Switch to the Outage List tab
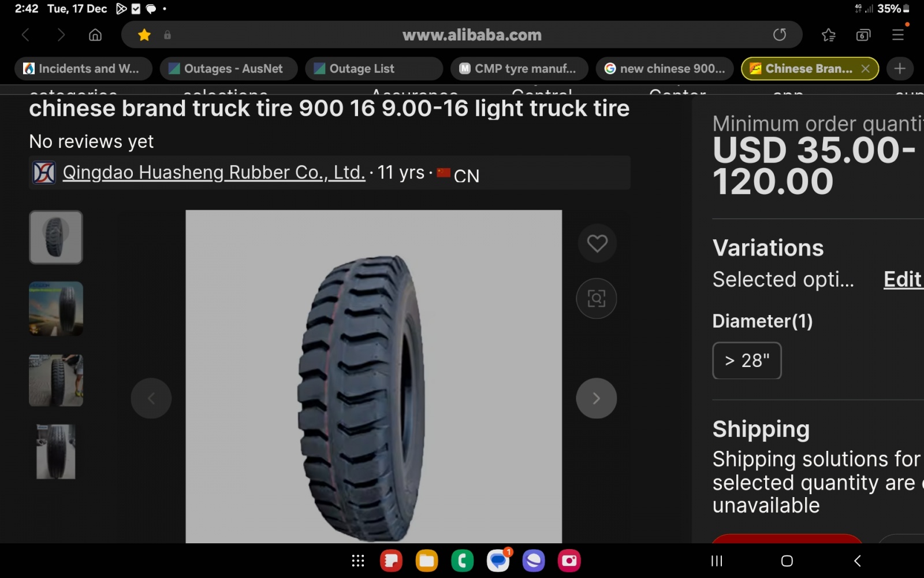The width and height of the screenshot is (924, 578). [x=374, y=69]
